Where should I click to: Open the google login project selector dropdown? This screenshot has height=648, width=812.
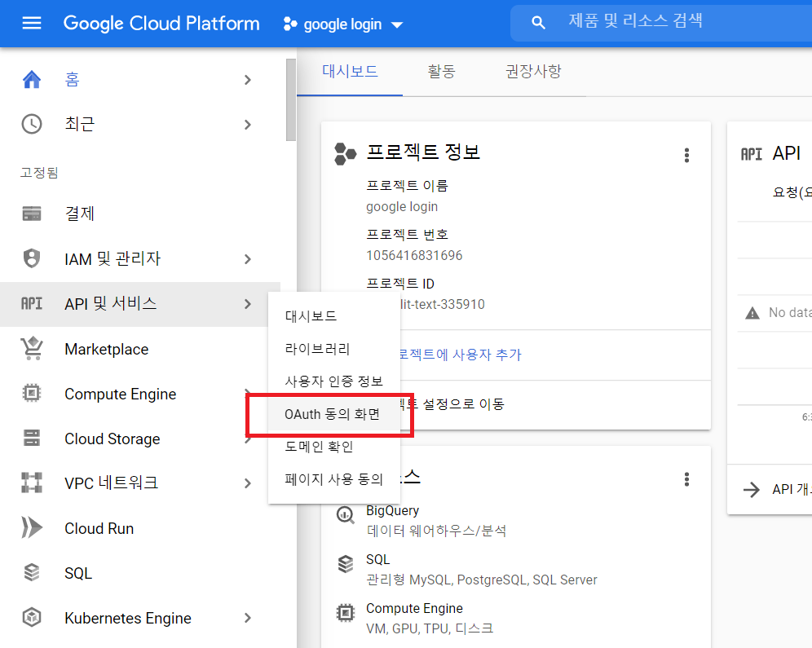(x=343, y=24)
